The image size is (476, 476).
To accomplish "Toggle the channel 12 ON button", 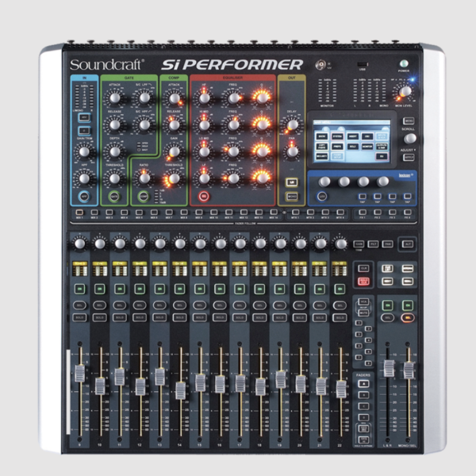I will 140,289.
